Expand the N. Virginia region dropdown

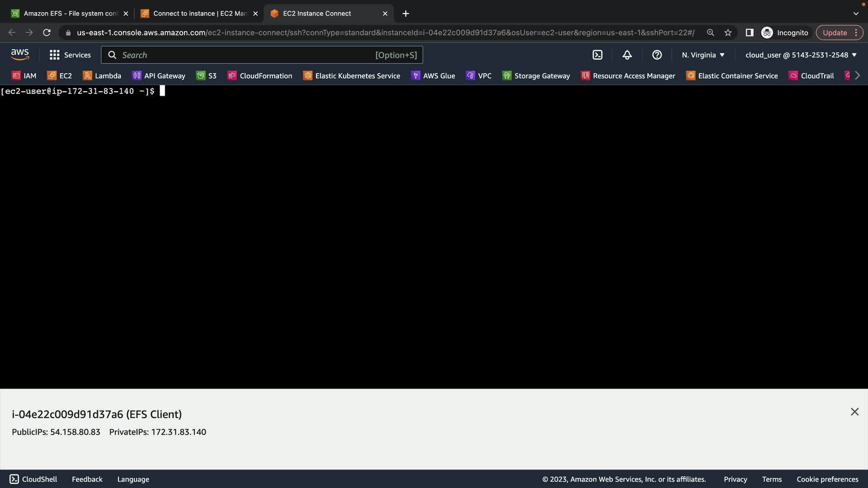click(703, 55)
